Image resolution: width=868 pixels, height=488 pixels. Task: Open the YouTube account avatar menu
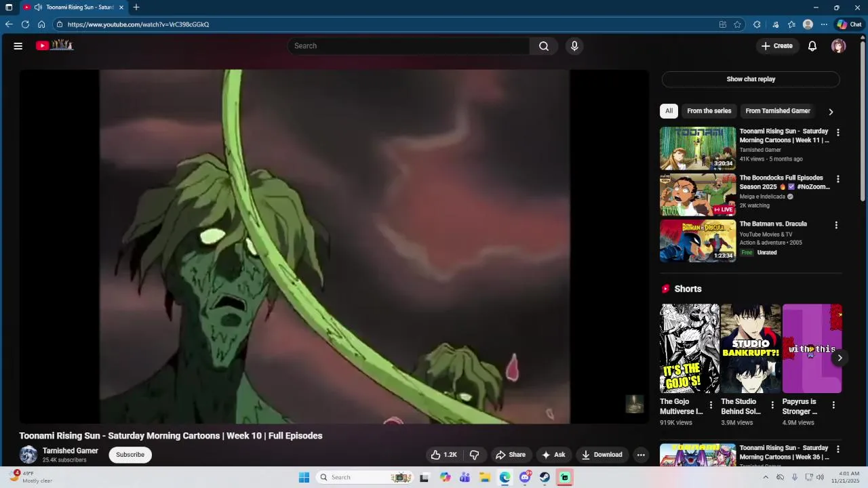tap(839, 46)
